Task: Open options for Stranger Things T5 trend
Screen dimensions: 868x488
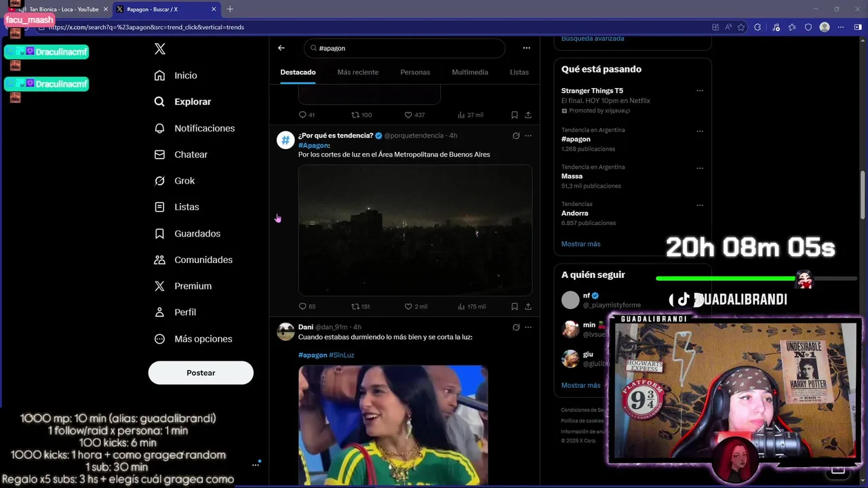Action: [x=700, y=91]
